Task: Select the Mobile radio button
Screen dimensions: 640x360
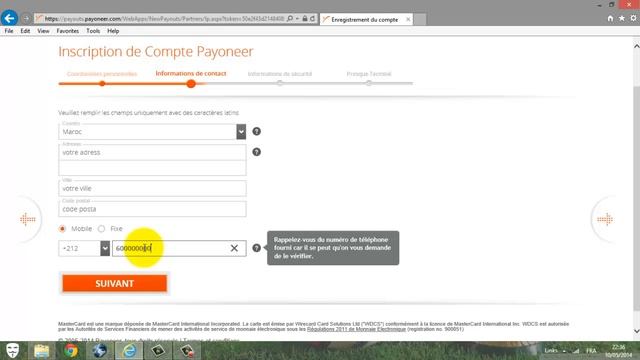Action: (x=62, y=229)
